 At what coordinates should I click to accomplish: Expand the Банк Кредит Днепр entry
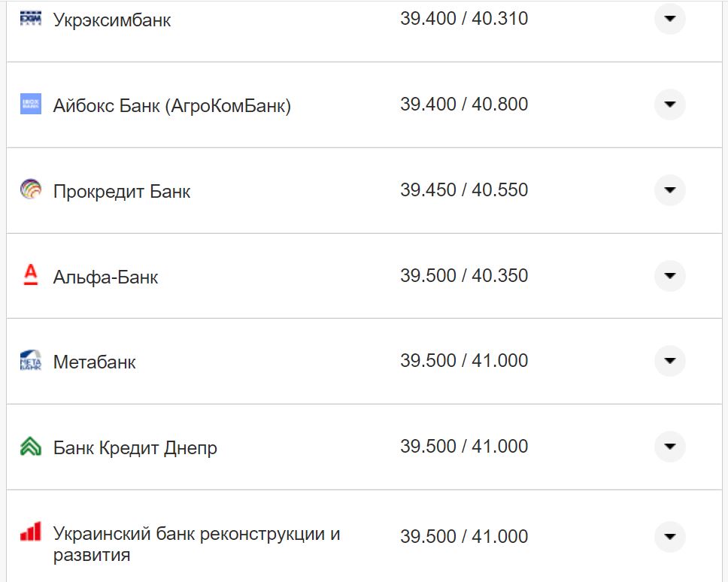(x=669, y=446)
